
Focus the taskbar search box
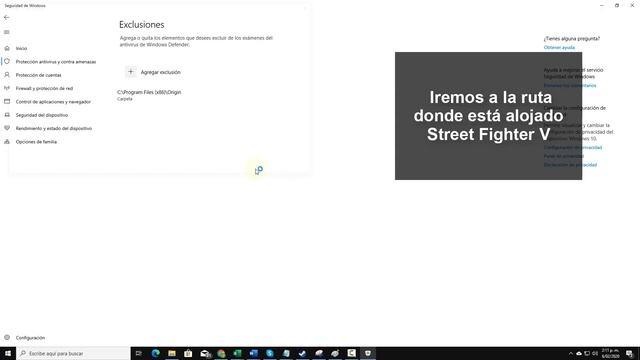[73, 353]
